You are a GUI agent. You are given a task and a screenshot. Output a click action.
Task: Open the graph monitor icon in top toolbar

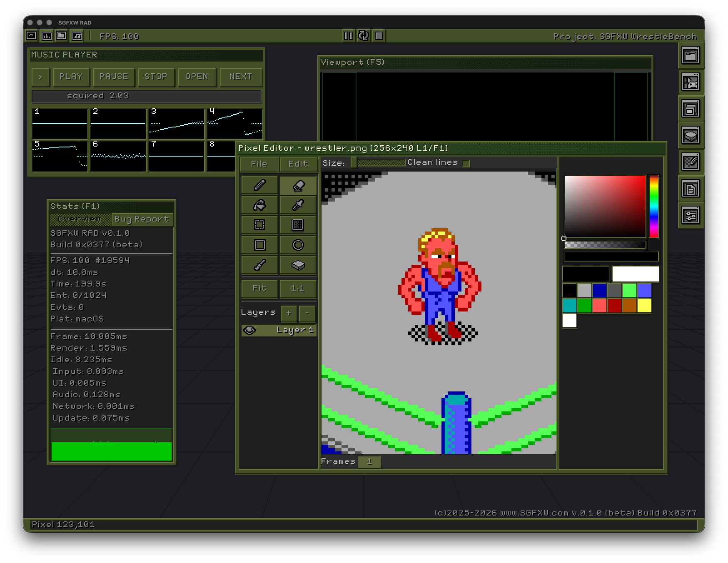pyautogui.click(x=32, y=36)
